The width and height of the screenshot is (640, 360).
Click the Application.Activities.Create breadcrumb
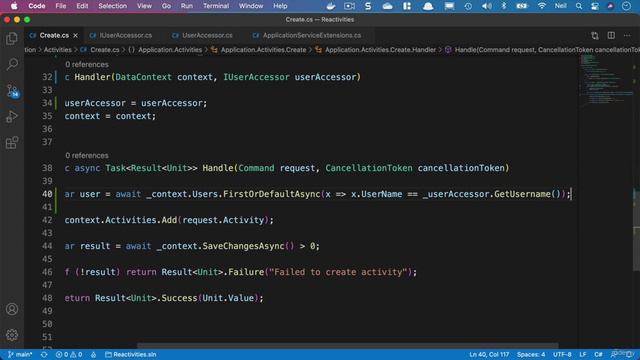pyautogui.click(x=259, y=50)
